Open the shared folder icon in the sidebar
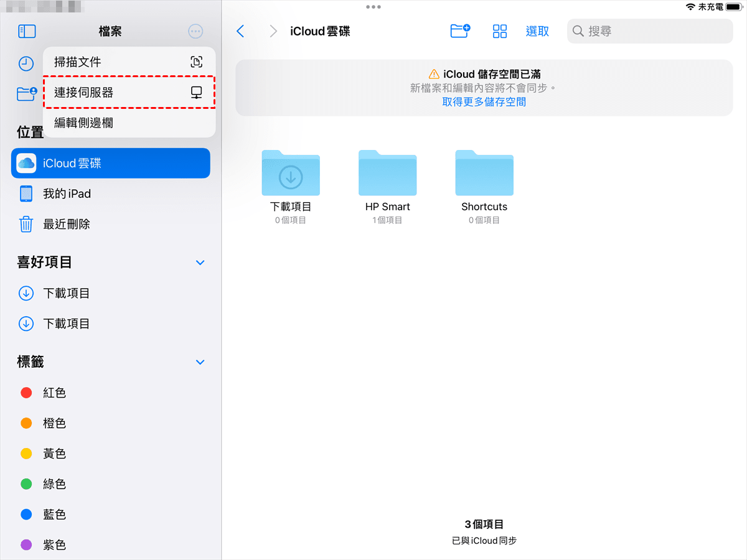The width and height of the screenshot is (747, 560). point(26,93)
